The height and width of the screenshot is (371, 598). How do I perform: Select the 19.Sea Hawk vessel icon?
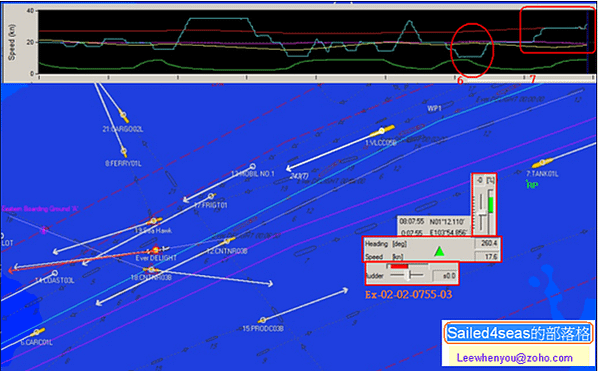tap(153, 221)
